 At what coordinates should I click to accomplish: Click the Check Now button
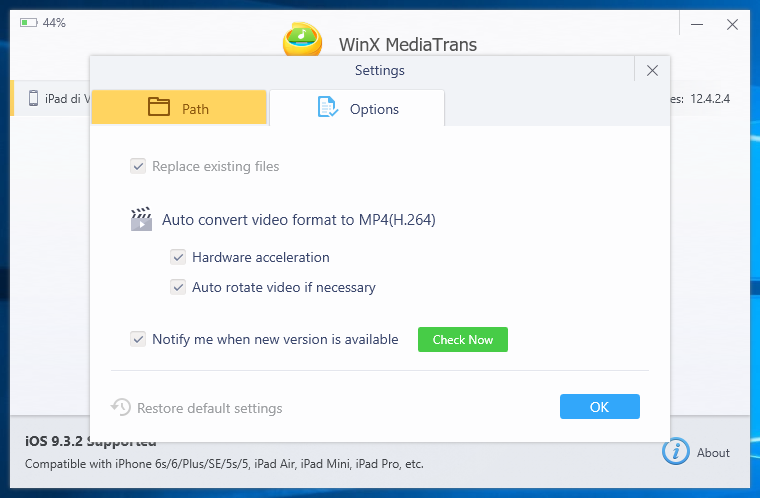click(x=463, y=339)
